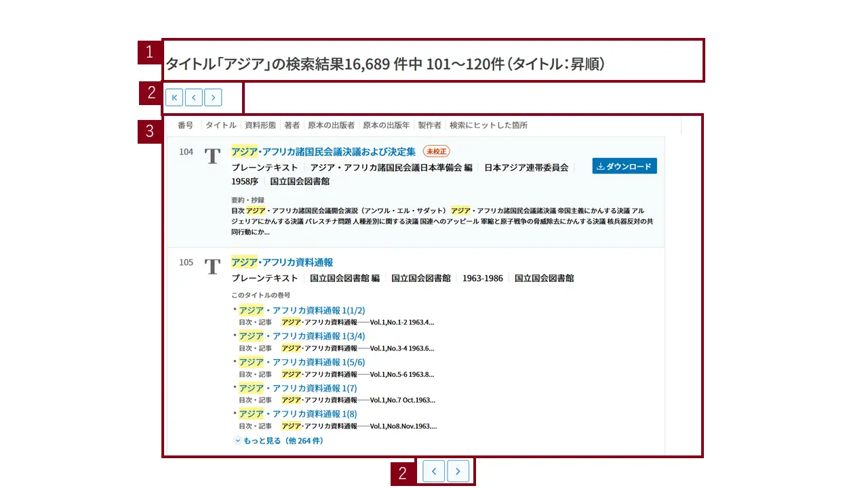Open アジア・アフリカ諸国民会議決議および決定集 title link
The width and height of the screenshot is (868, 488).
[x=323, y=152]
